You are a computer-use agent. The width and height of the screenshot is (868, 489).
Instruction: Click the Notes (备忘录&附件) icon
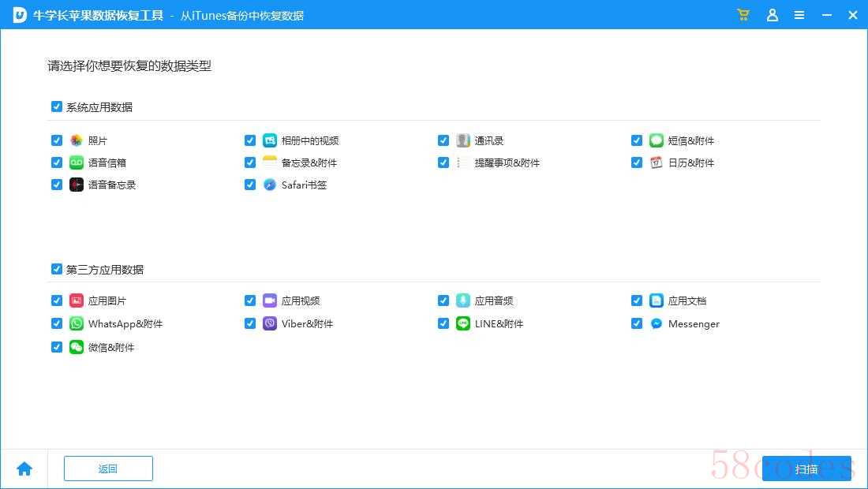click(x=270, y=162)
